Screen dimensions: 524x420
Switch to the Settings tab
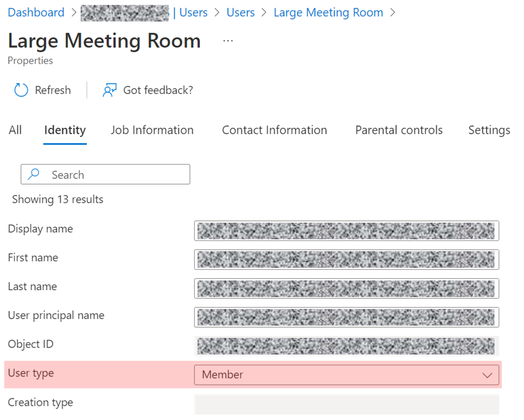pos(489,130)
